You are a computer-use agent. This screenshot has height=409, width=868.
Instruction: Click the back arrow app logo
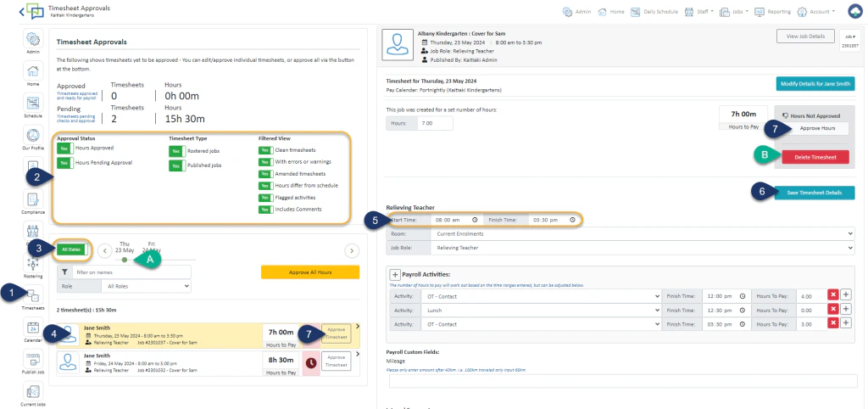(31, 11)
